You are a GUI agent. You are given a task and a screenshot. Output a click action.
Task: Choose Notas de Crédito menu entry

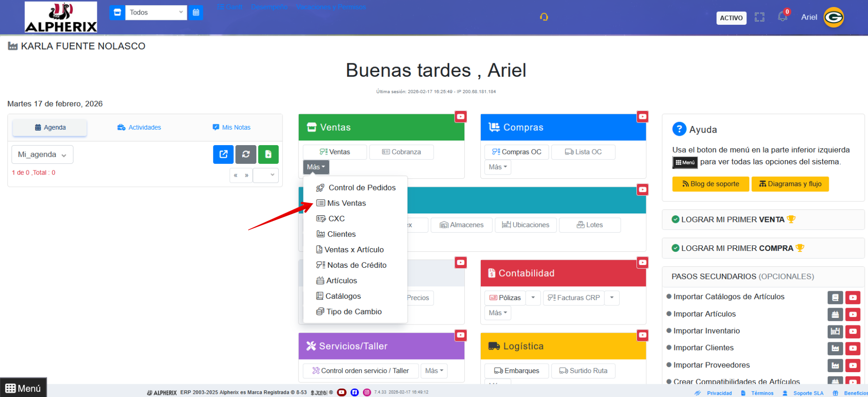point(356,265)
